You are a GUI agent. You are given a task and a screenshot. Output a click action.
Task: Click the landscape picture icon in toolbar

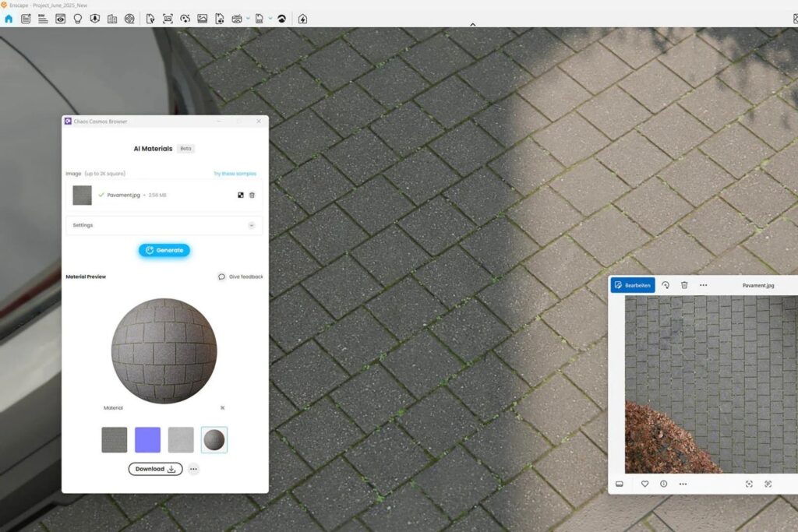[x=202, y=19]
